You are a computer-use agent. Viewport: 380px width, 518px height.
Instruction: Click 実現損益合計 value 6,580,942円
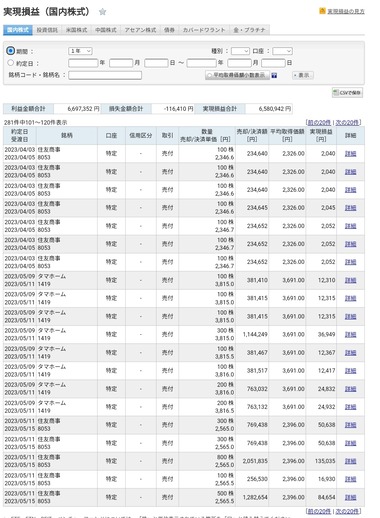[x=275, y=109]
